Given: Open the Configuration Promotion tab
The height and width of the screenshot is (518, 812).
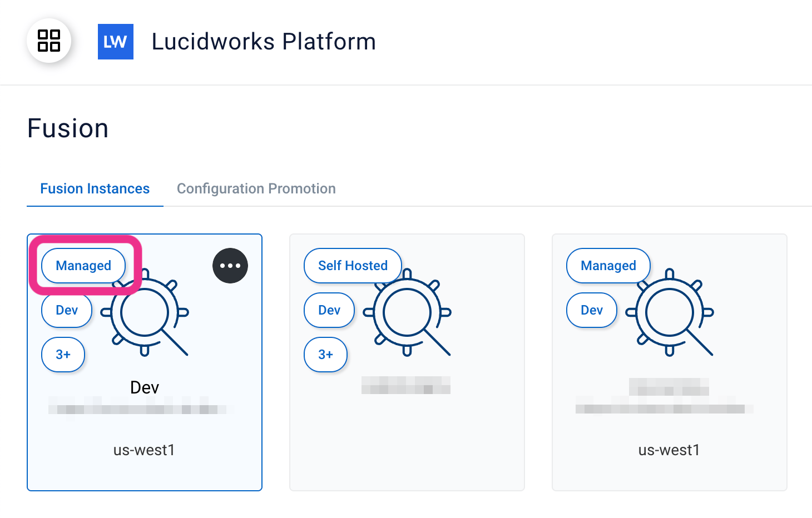Looking at the screenshot, I should pos(256,189).
